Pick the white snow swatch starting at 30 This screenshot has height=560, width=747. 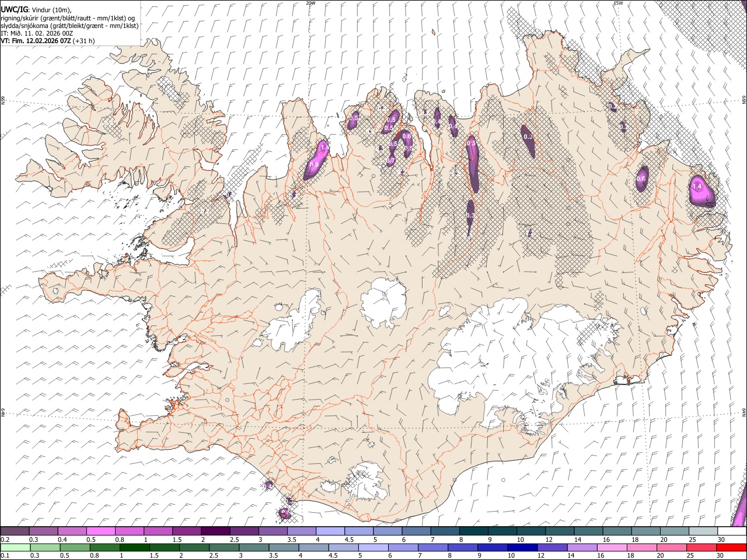point(732,531)
